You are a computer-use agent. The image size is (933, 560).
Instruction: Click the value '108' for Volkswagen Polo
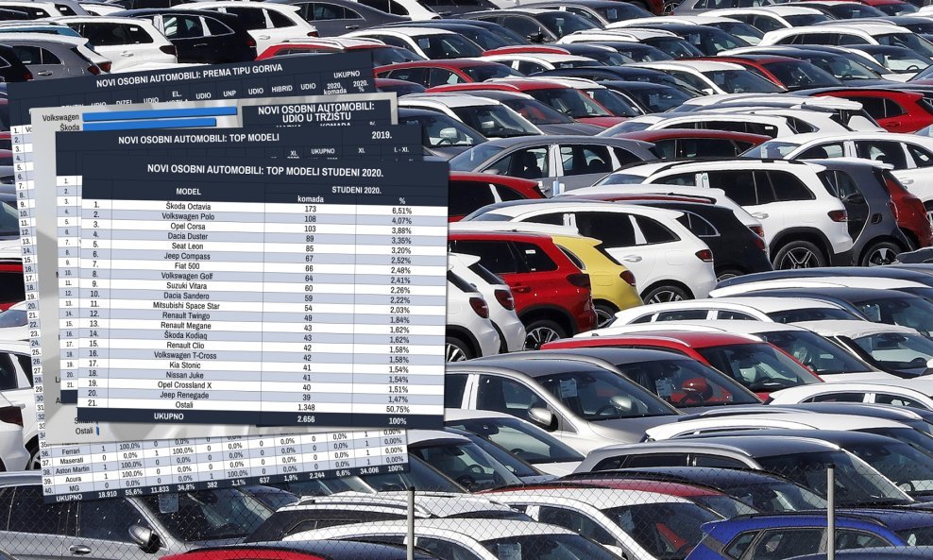311,220
